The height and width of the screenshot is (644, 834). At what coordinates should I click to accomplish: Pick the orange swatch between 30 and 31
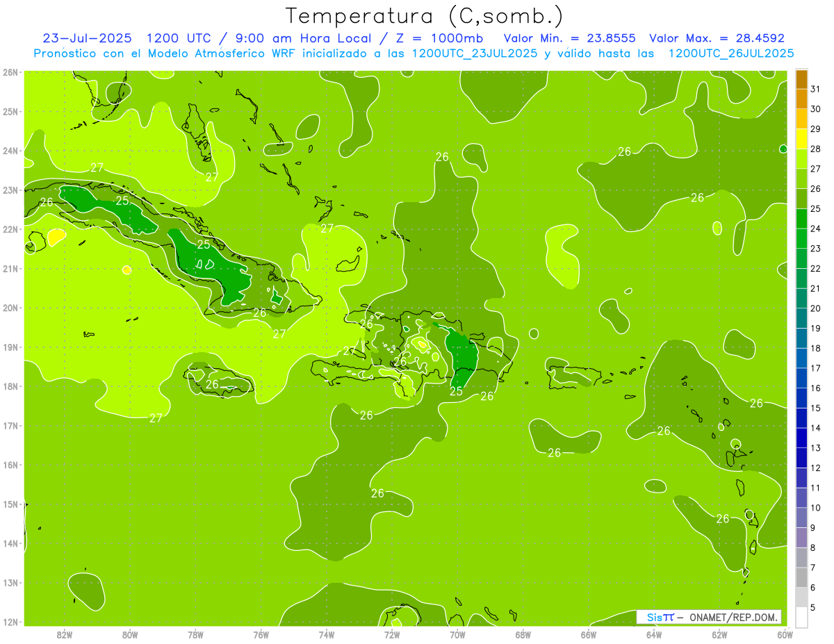click(801, 99)
